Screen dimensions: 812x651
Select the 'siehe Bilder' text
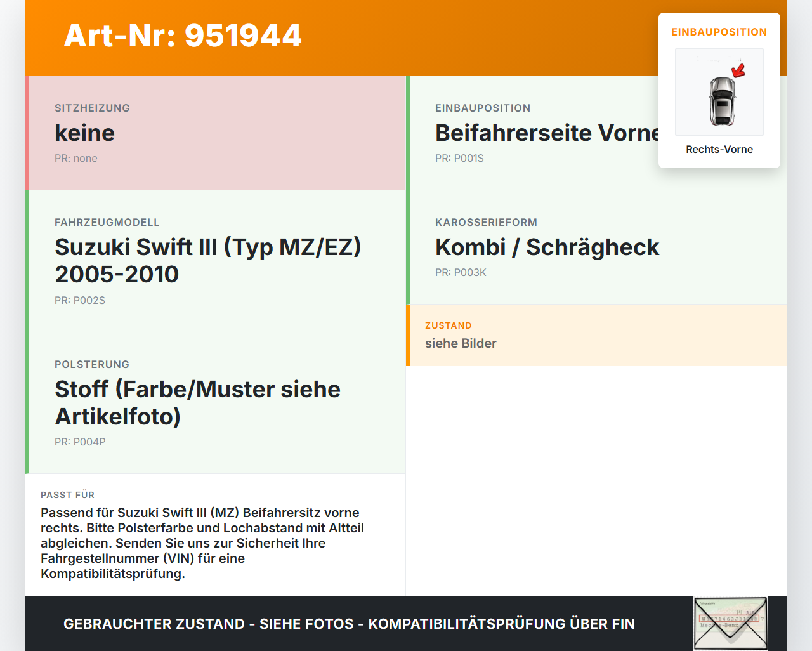click(461, 343)
